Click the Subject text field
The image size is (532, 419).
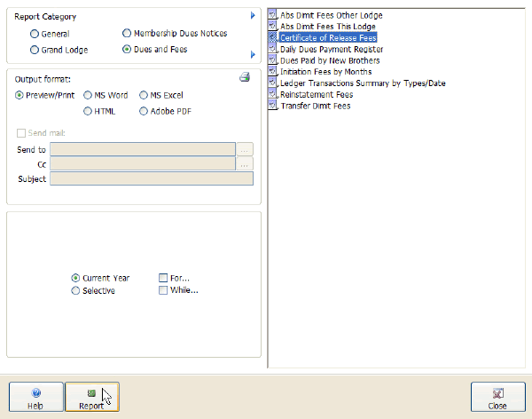pyautogui.click(x=151, y=178)
